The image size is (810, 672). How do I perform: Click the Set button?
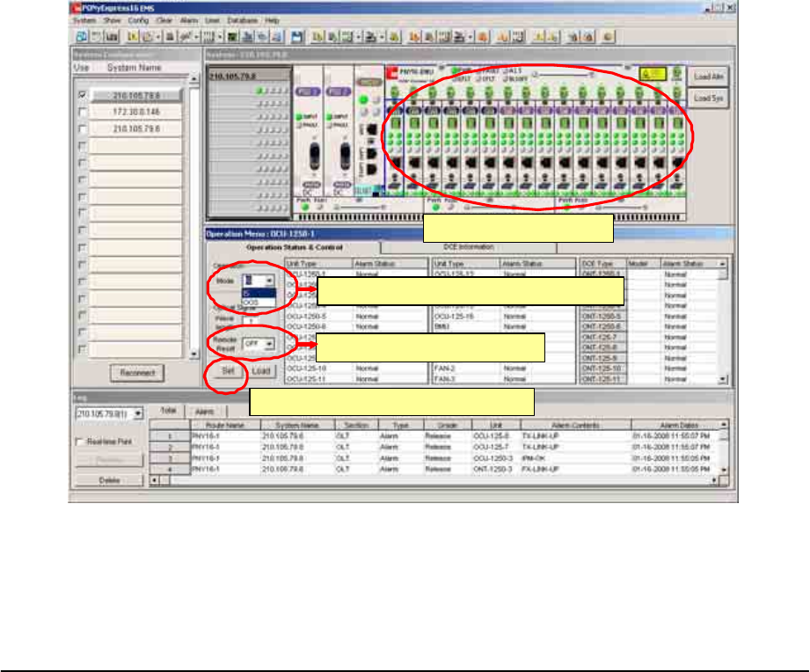tap(228, 371)
